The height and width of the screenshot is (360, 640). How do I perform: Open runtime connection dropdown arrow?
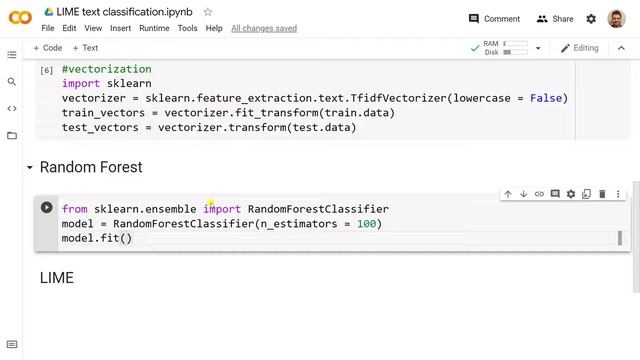tap(538, 48)
